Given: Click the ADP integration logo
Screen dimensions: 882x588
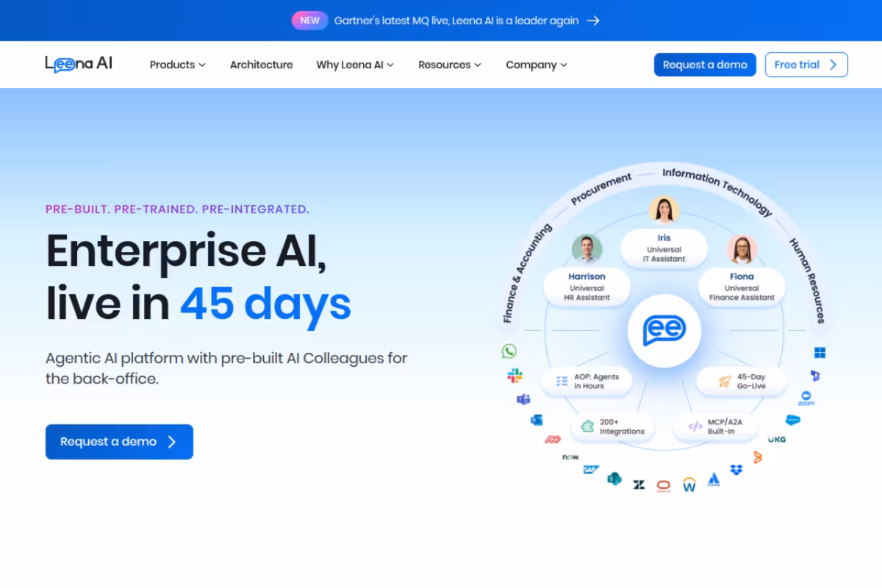Looking at the screenshot, I should coord(553,440).
